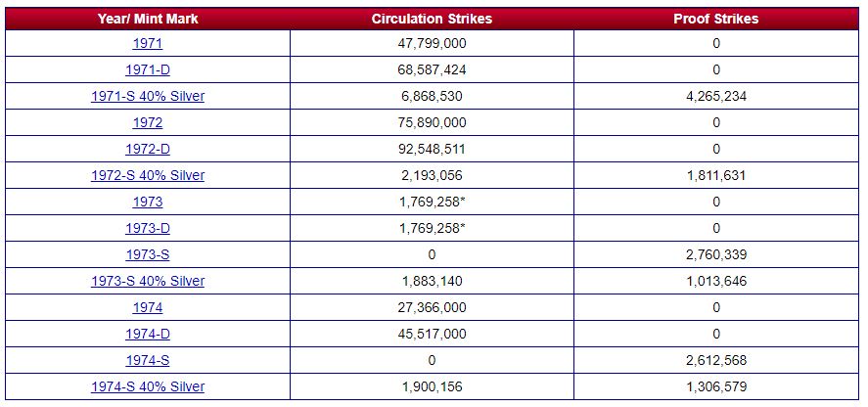Visit the 1972-S 40% Silver page
The width and height of the screenshot is (868, 407).
coord(148,175)
